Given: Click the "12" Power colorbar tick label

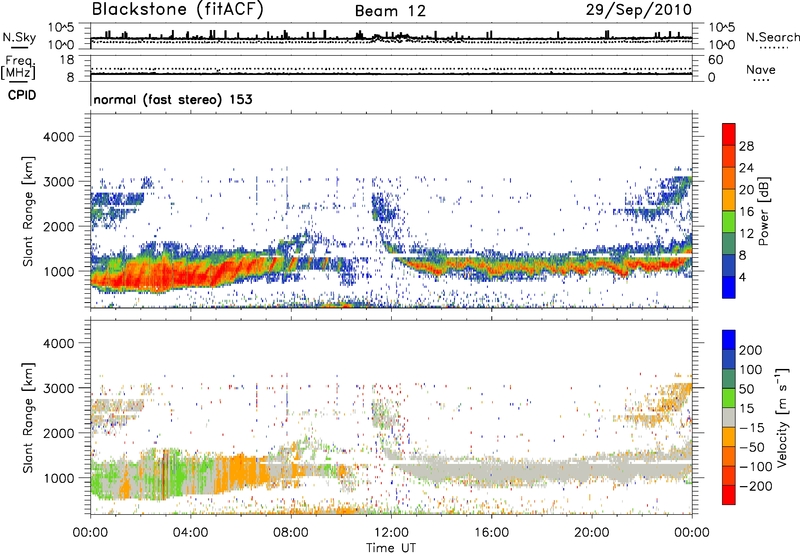Looking at the screenshot, I should (x=746, y=234).
